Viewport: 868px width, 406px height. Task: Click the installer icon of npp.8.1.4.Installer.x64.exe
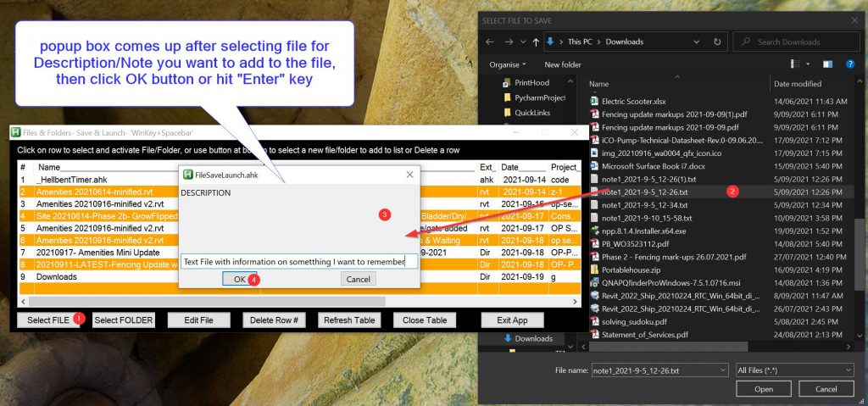pos(594,231)
